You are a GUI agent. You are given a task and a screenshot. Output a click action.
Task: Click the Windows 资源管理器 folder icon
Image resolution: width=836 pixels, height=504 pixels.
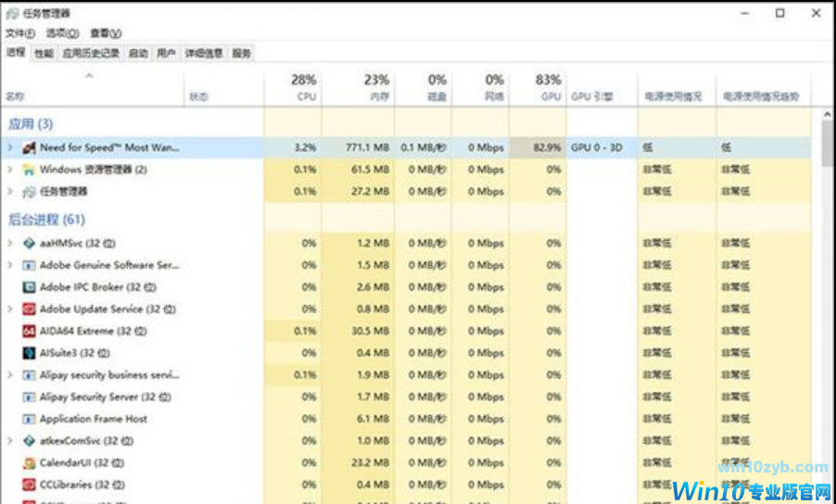(29, 170)
